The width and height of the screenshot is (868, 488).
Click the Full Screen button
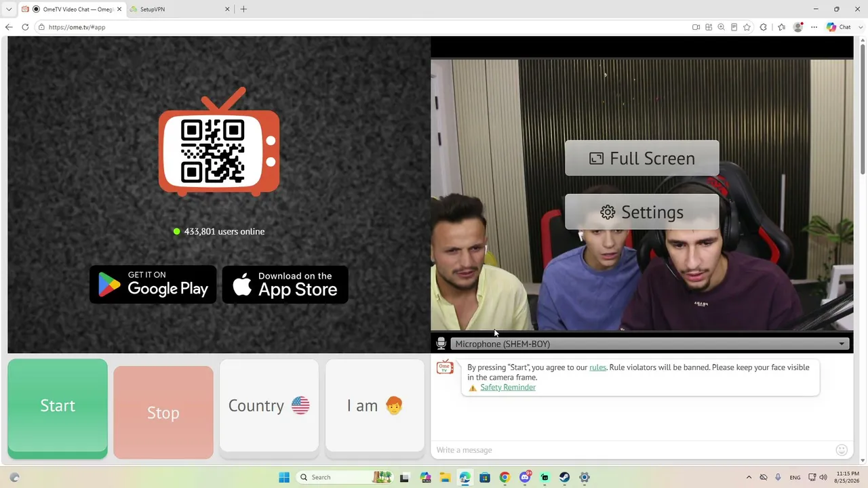(642, 158)
